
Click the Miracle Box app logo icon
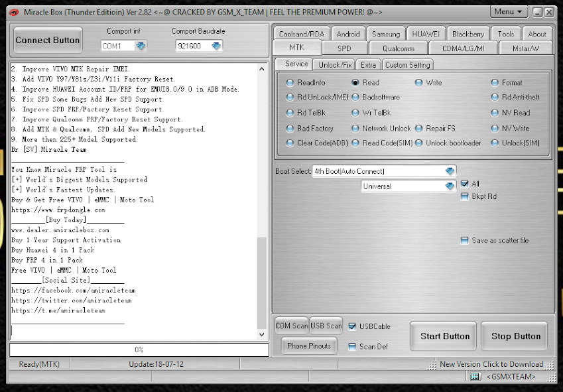point(14,13)
